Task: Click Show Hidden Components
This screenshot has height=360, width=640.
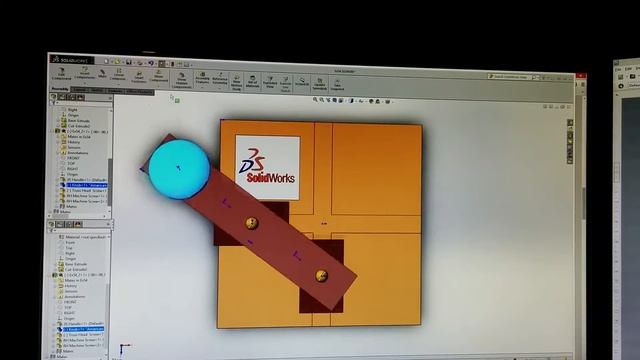Action: (182, 80)
